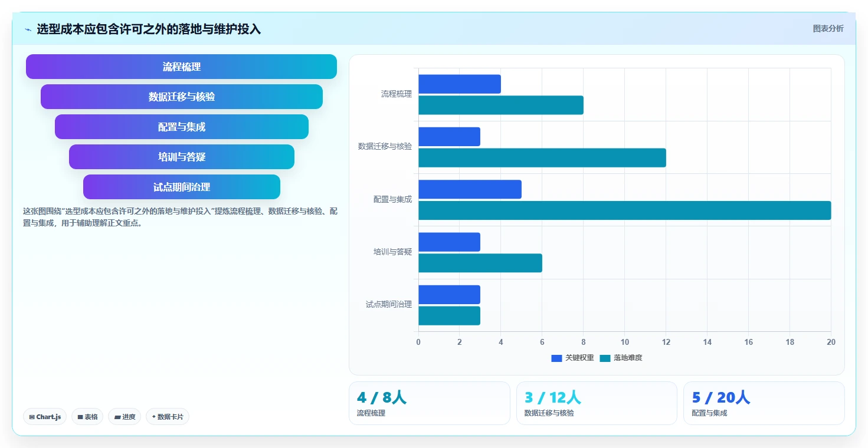Click the card title 选型成本应包含许可之外的落地与维护投入
The image size is (868, 448).
click(x=149, y=29)
